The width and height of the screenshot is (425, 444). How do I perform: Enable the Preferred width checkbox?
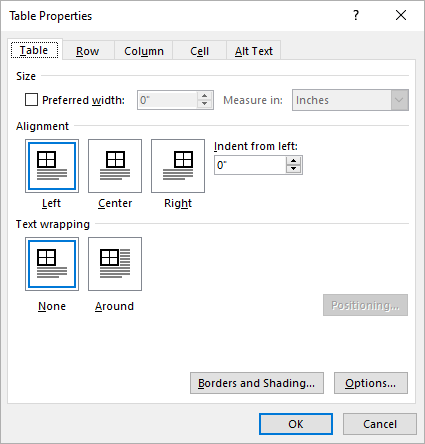click(31, 100)
